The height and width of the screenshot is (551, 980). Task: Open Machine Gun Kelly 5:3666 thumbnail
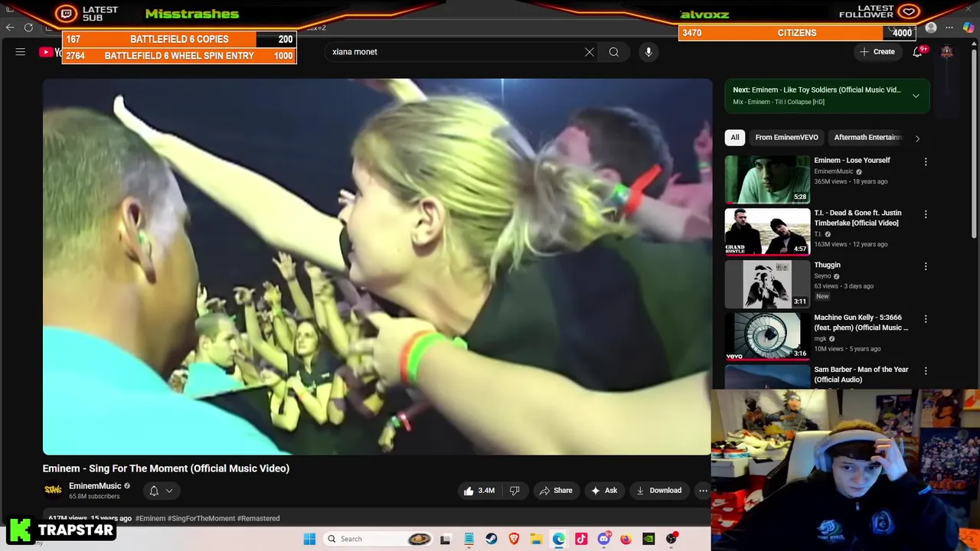coord(767,336)
